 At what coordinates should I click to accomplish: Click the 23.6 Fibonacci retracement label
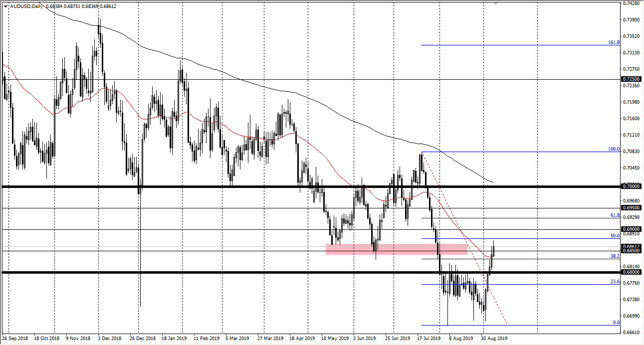pos(615,282)
